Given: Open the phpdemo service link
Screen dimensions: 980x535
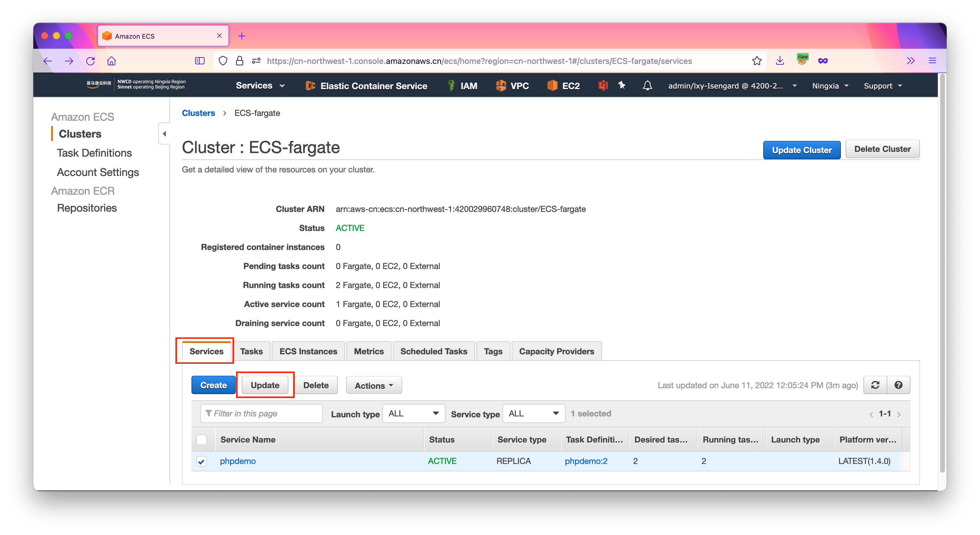Looking at the screenshot, I should pyautogui.click(x=238, y=461).
